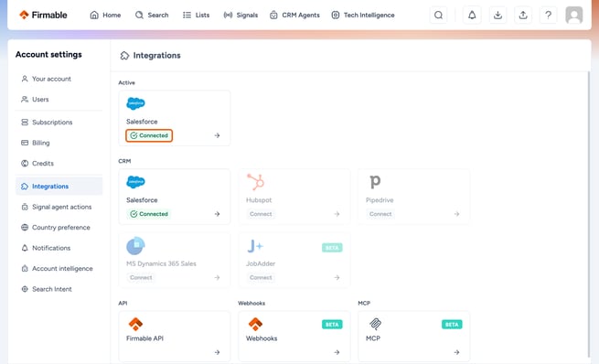Screen dimensions: 599x364
Task: Open Account intelligence settings
Action: point(59,269)
